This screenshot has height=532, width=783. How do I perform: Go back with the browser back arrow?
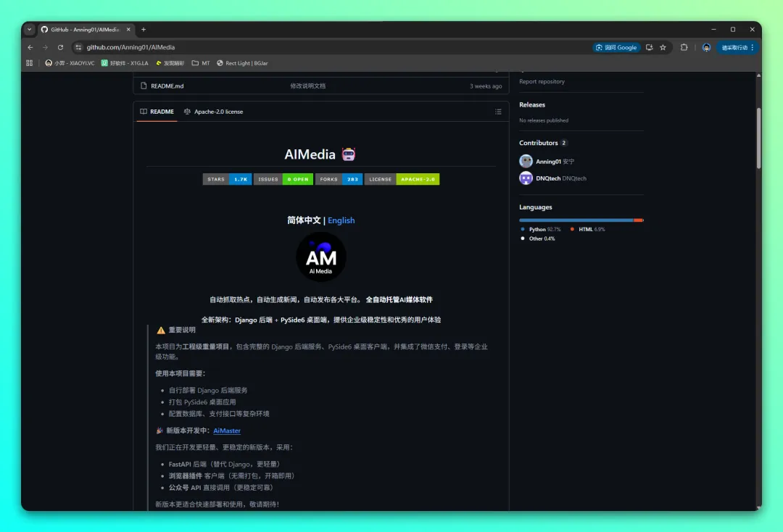coord(30,47)
